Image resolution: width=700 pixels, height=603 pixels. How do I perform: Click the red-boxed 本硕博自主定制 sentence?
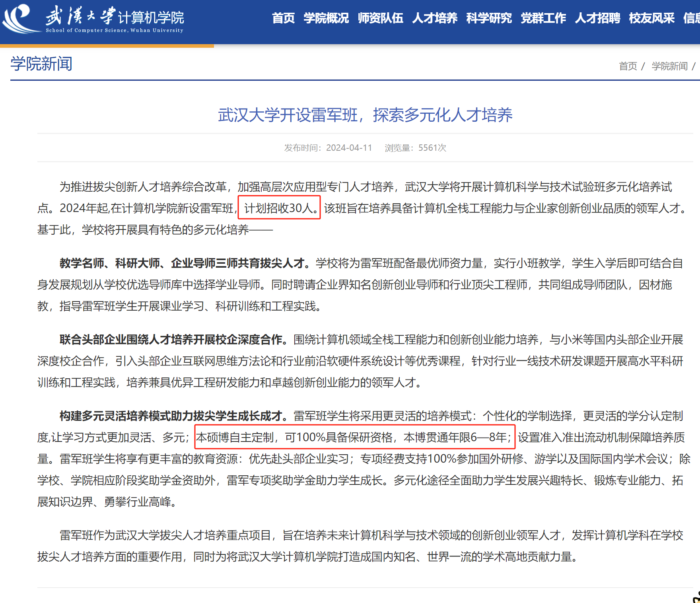point(354,438)
